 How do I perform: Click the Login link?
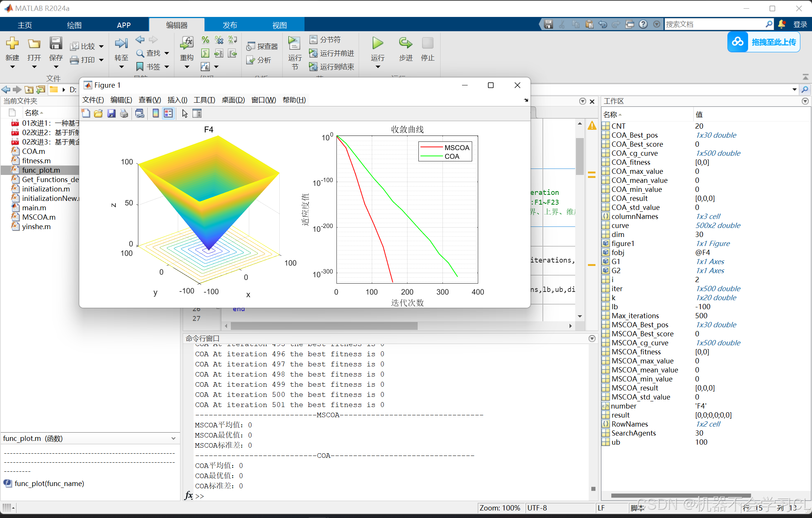[800, 24]
